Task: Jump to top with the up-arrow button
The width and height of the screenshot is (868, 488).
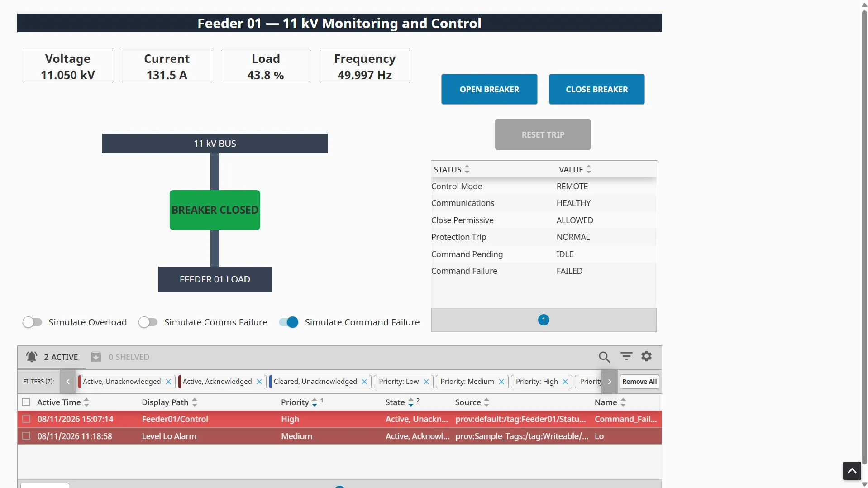Action: (x=852, y=471)
